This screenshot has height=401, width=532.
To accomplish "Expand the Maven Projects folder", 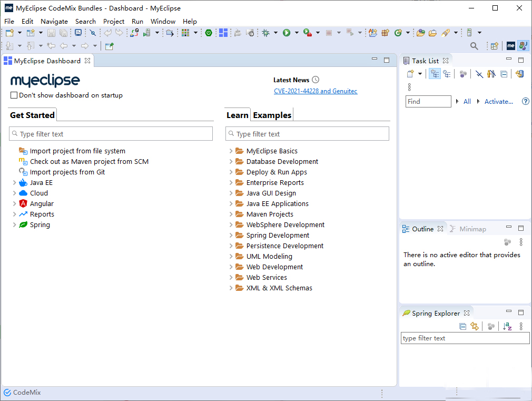I will click(x=231, y=214).
